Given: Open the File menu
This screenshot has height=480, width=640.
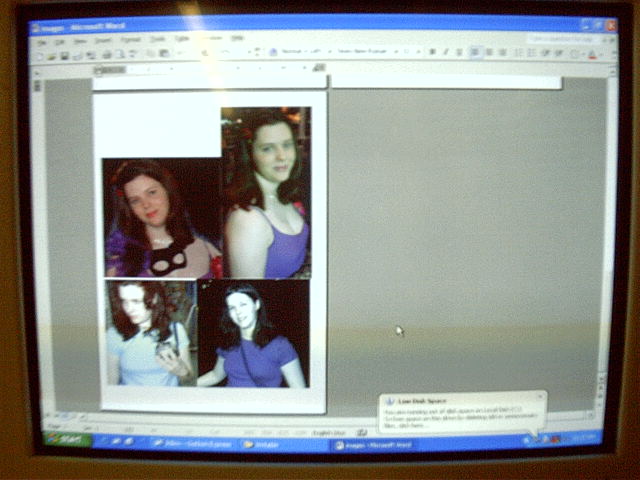Looking at the screenshot, I should pyautogui.click(x=42, y=42).
